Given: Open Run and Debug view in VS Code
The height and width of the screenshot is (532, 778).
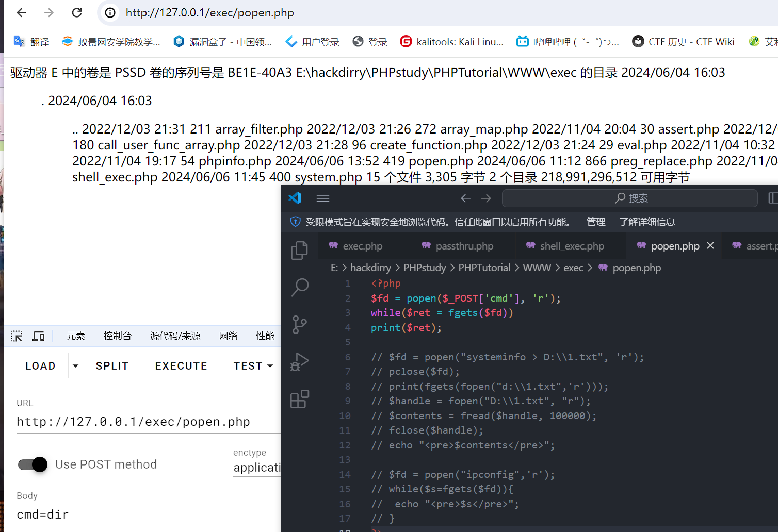Looking at the screenshot, I should tap(300, 362).
